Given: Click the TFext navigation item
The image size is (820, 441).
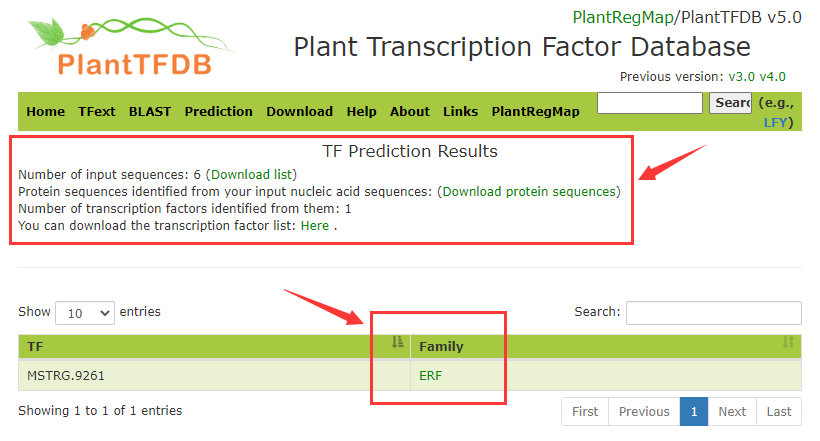Looking at the screenshot, I should point(97,111).
